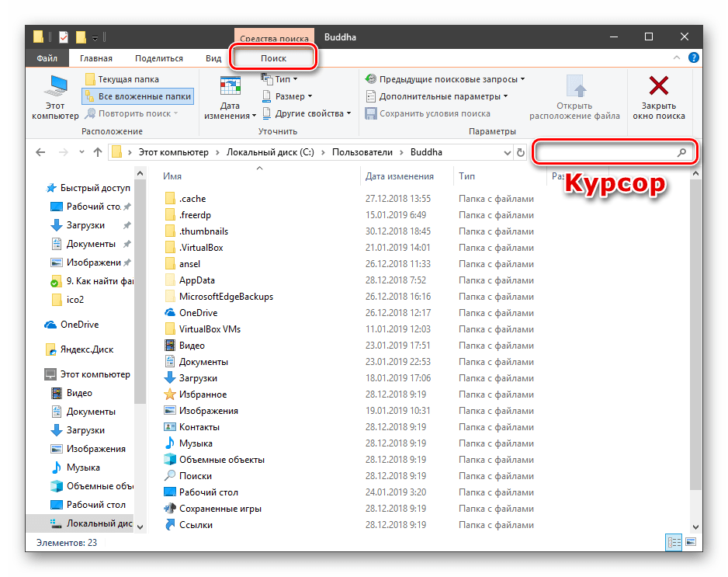Click the This PC icon in ribbon

tap(55, 86)
